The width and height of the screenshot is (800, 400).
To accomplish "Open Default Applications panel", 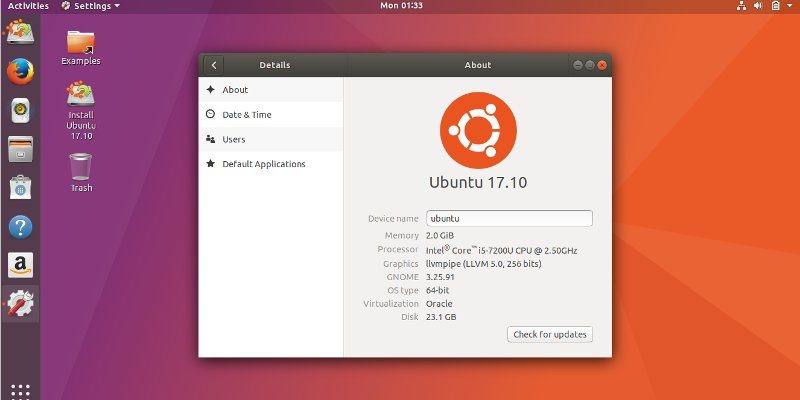I will [x=270, y=164].
